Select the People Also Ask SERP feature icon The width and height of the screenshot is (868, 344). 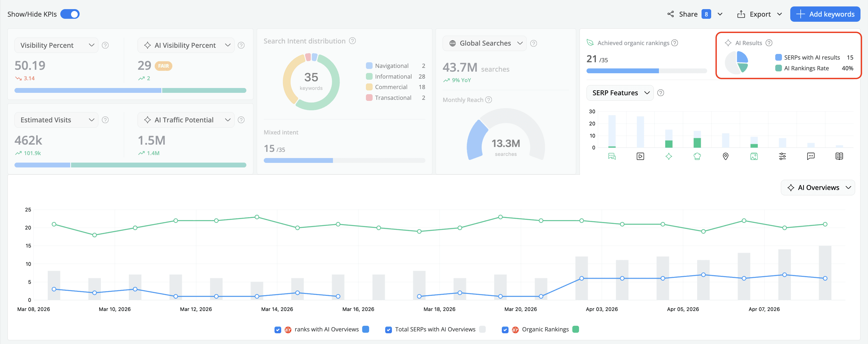click(x=613, y=156)
